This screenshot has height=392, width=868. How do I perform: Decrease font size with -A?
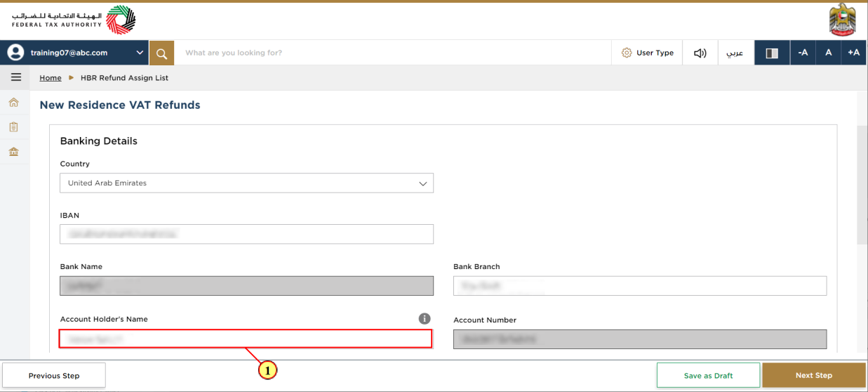(803, 53)
